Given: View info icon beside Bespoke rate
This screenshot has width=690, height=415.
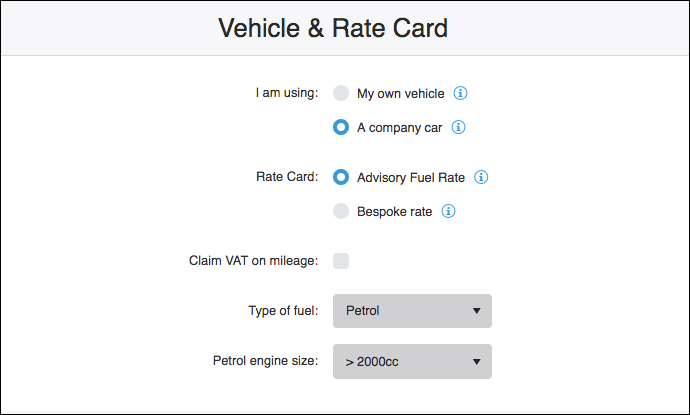Looking at the screenshot, I should tap(448, 211).
